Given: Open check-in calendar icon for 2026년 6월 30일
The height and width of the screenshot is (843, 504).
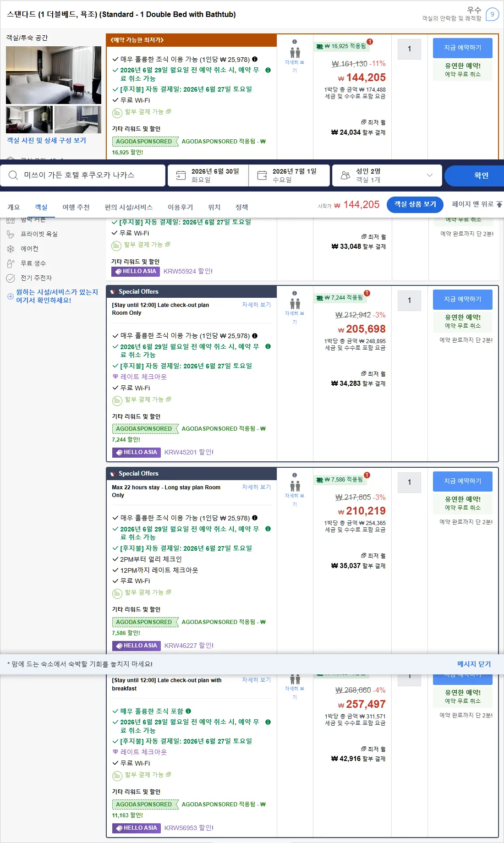Looking at the screenshot, I should [181, 175].
